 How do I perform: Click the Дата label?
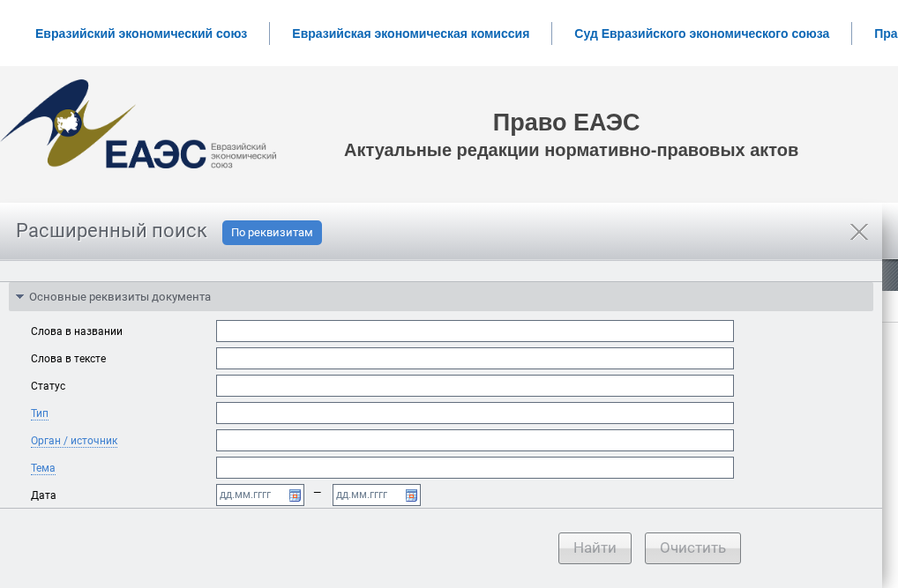[x=43, y=495]
